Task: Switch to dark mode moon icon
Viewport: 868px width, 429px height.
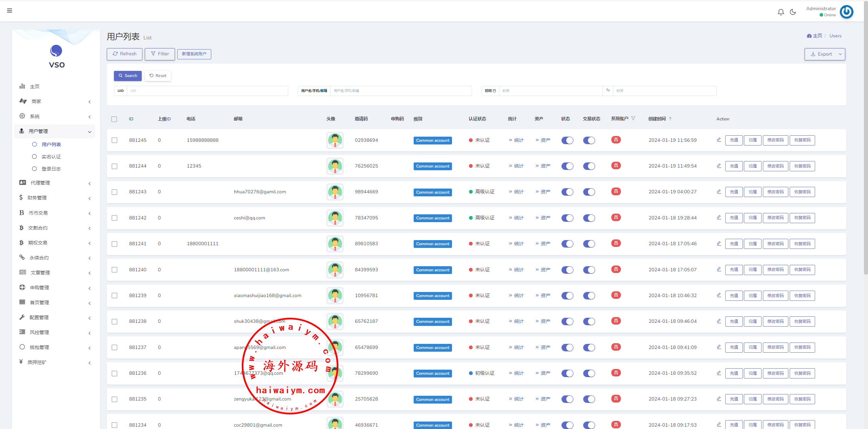Action: click(x=793, y=12)
